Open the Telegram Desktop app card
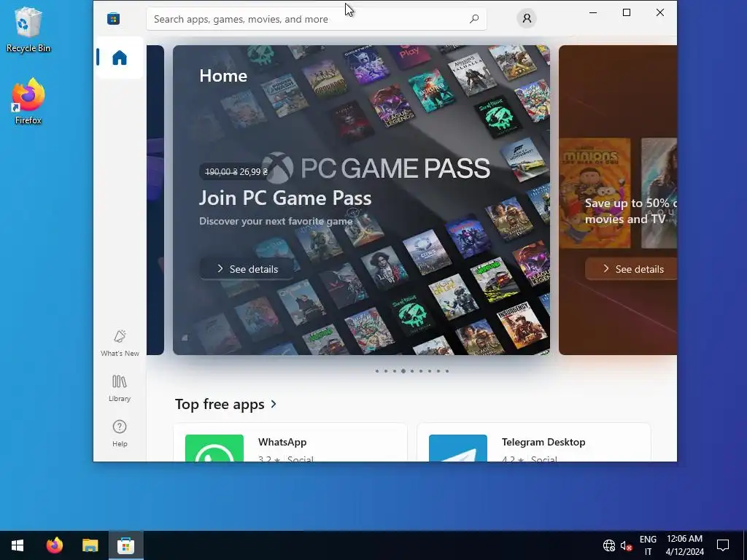 (x=533, y=443)
